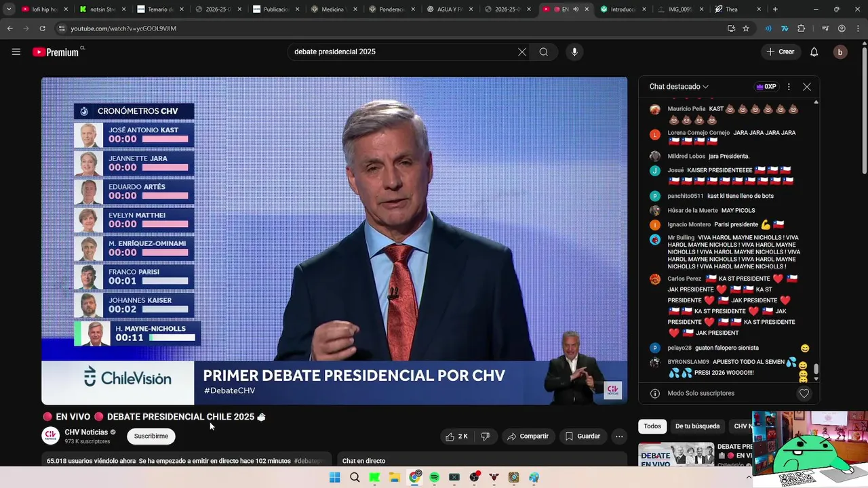The height and width of the screenshot is (488, 868).
Task: Click the Crear button
Action: [x=781, y=52]
